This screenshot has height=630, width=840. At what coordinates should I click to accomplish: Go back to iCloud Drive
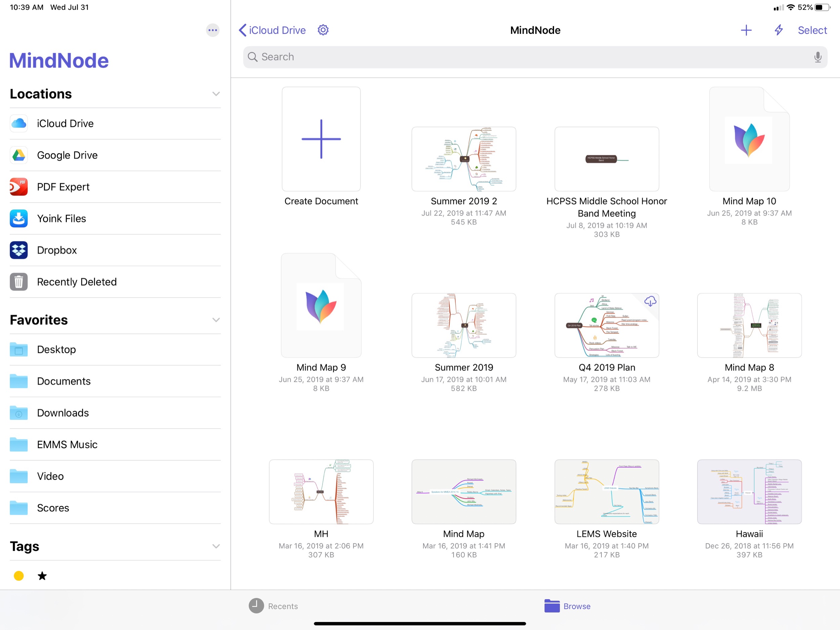click(272, 30)
